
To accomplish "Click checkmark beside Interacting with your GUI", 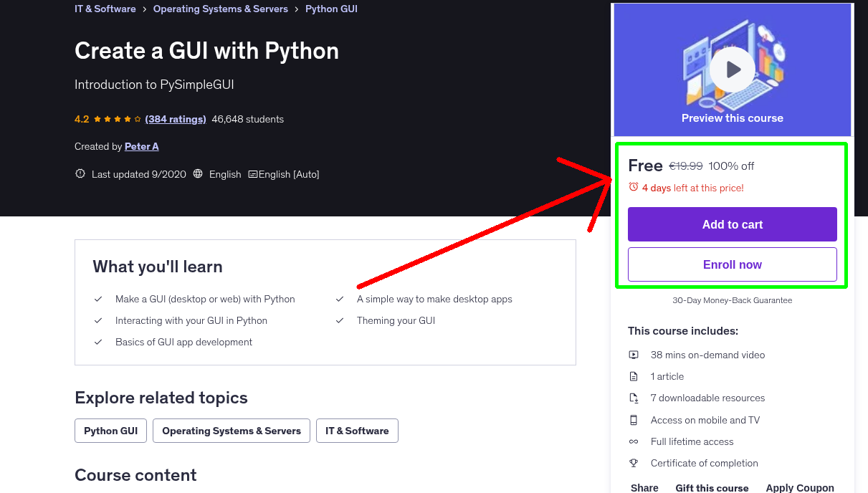I will point(98,320).
